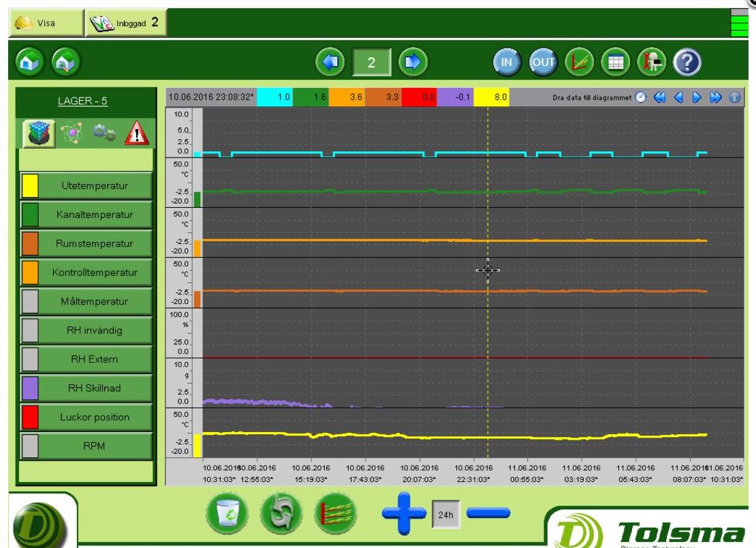Toggle Utetemperatur yellow swatch

(x=30, y=185)
